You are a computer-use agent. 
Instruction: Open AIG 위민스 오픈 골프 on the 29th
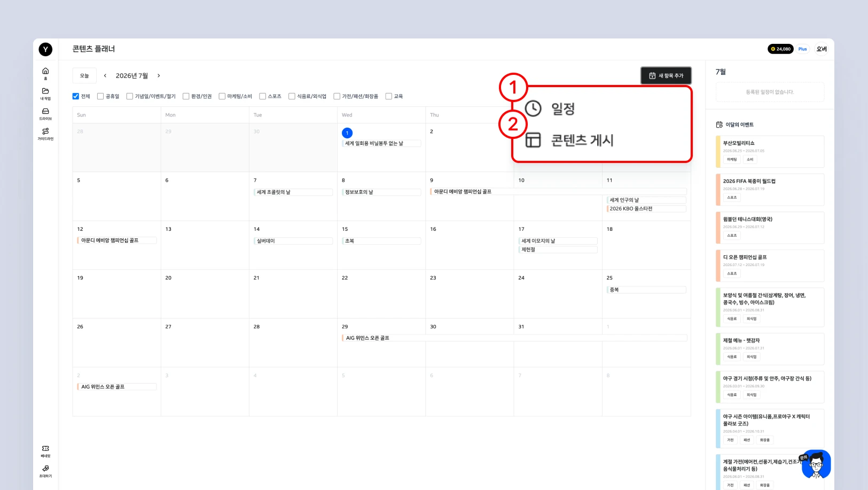tap(514, 338)
